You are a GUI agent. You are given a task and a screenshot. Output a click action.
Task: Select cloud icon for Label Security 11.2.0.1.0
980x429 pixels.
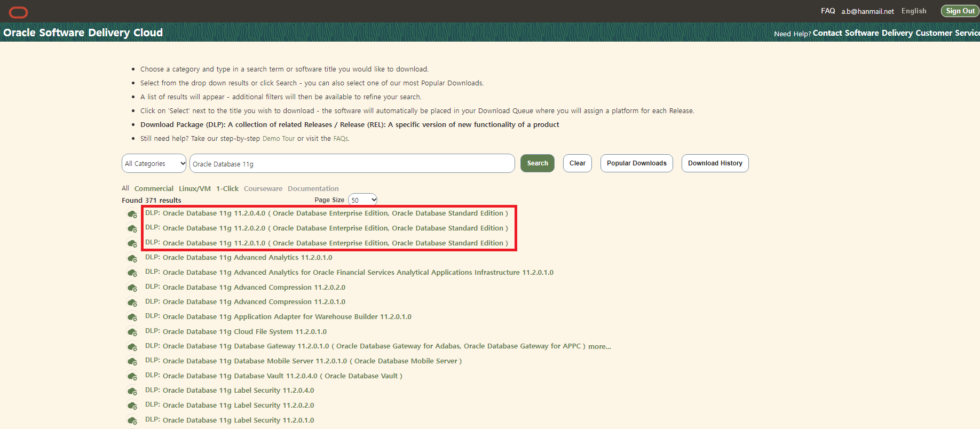[x=132, y=420]
